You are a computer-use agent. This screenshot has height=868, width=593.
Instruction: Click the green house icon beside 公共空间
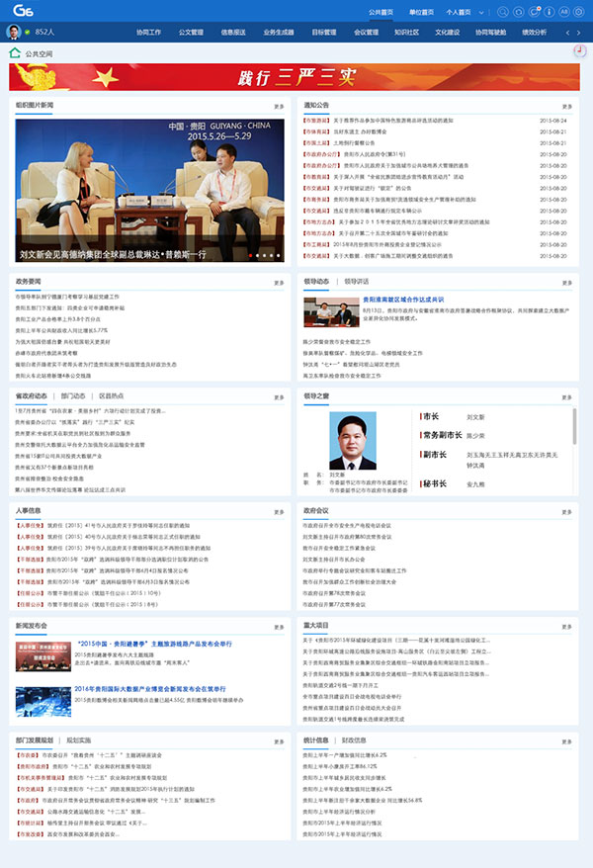click(15, 53)
